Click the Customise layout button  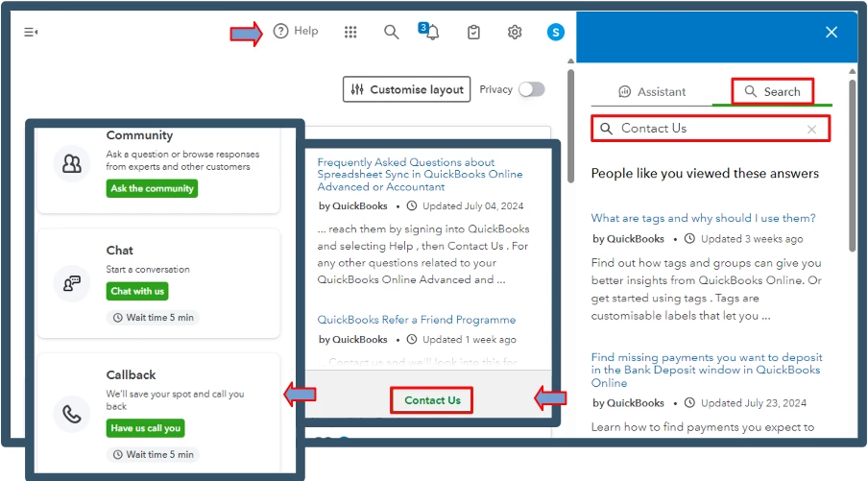(407, 89)
